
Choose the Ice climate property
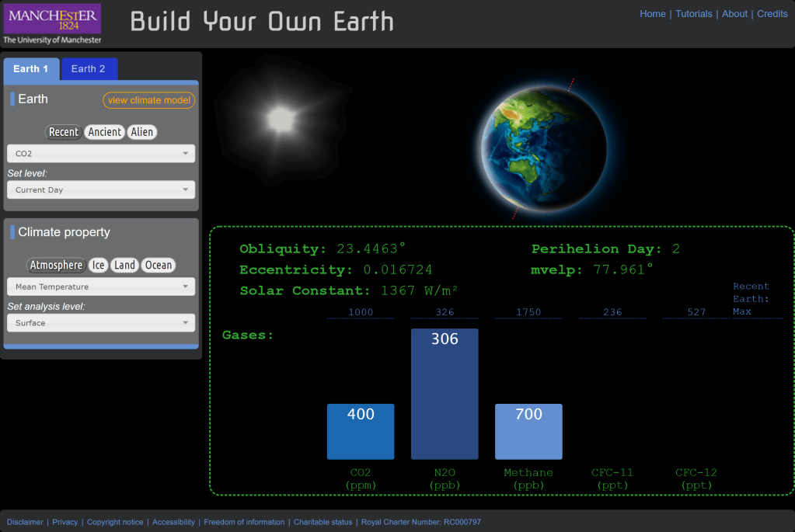click(99, 266)
